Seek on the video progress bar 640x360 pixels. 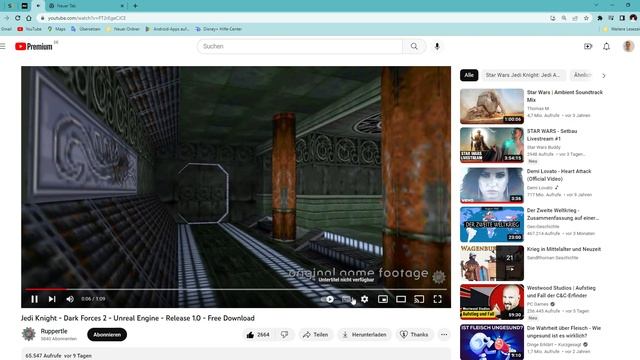[x=236, y=289]
